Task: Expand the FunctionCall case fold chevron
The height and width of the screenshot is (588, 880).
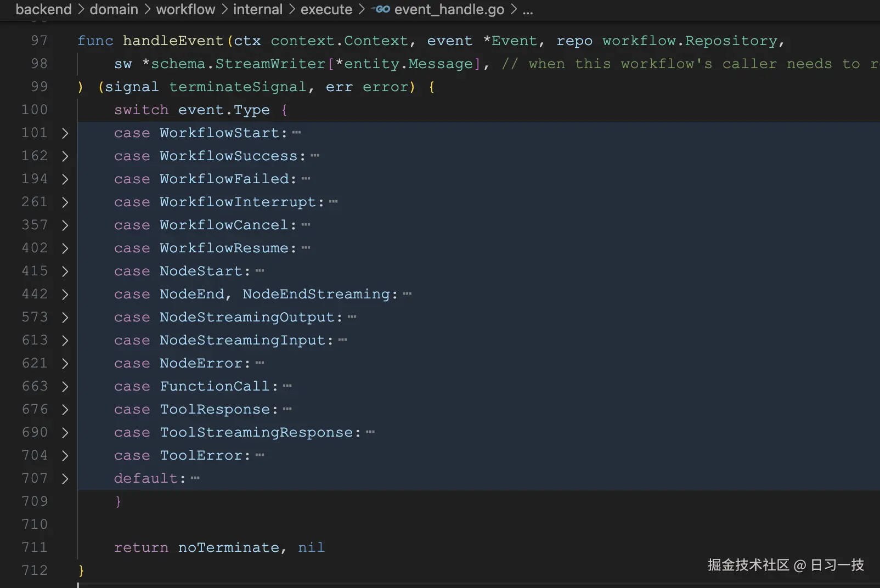Action: click(x=65, y=386)
